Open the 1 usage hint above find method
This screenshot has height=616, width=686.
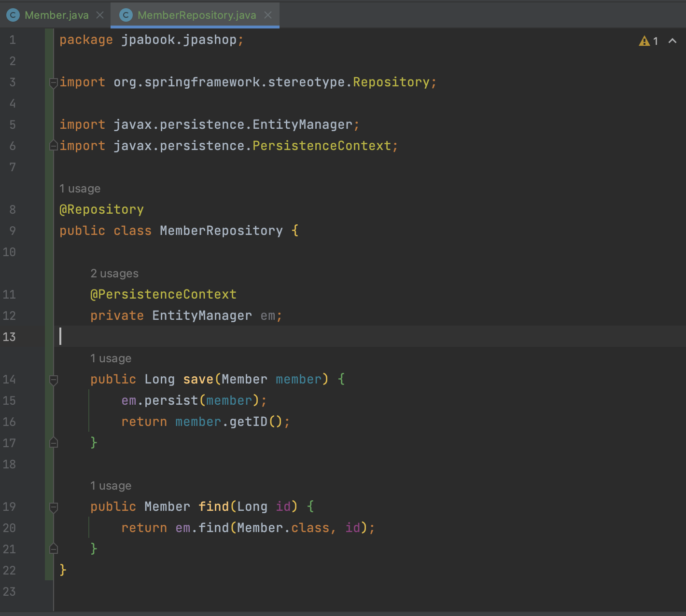point(111,486)
